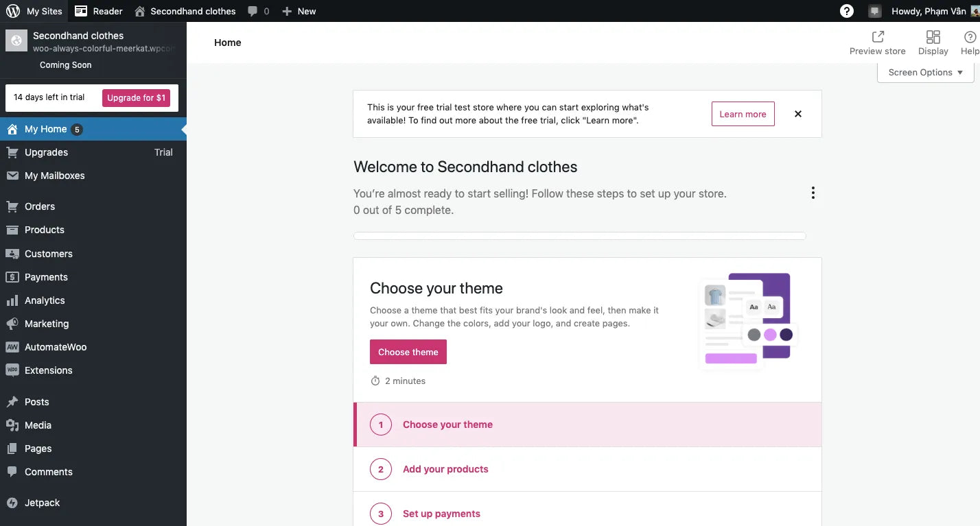Open the My Sites menu
Viewport: 980px width, 526px height.
34,11
